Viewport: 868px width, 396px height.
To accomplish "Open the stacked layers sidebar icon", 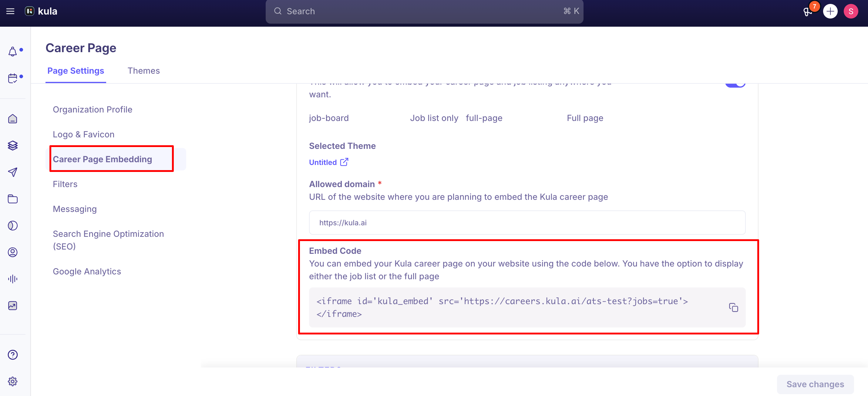I will point(13,145).
